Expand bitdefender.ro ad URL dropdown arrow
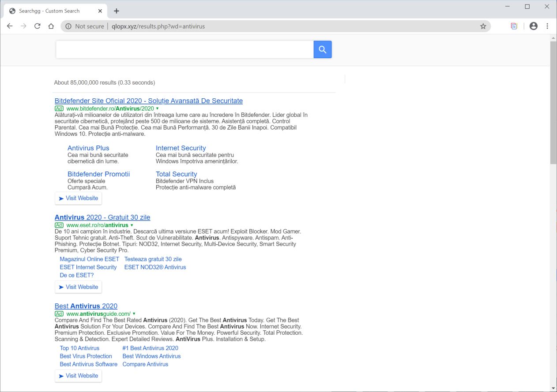The width and height of the screenshot is (557, 392). coord(157,108)
